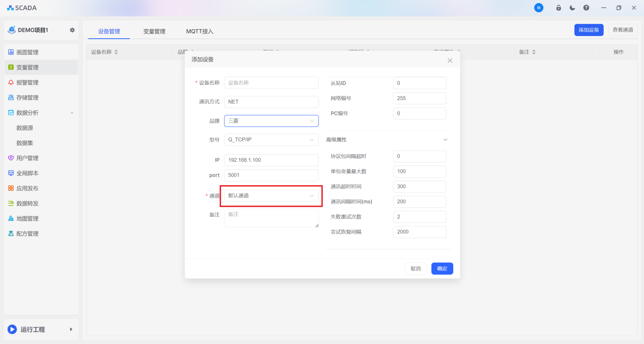Click the lock icon in title bar
The image size is (644, 344).
[558, 8]
